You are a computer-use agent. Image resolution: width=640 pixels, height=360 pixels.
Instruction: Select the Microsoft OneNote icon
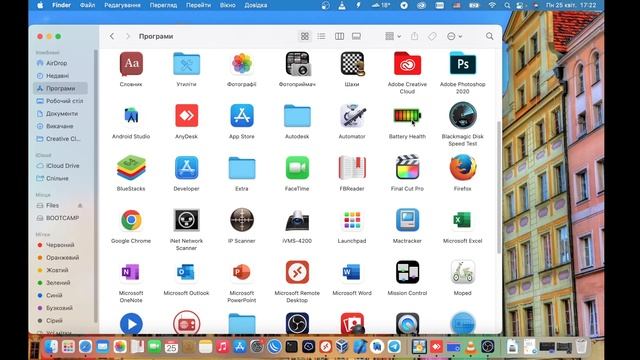131,272
